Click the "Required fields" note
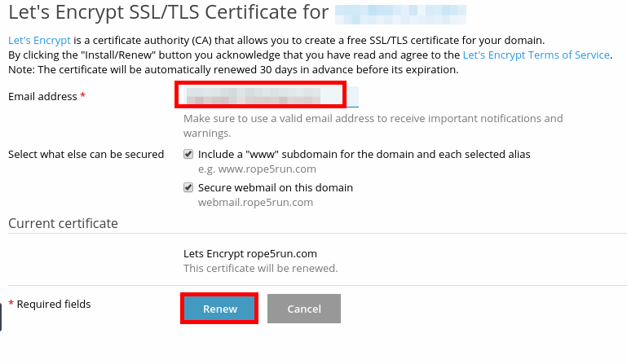The image size is (627, 364). click(54, 304)
